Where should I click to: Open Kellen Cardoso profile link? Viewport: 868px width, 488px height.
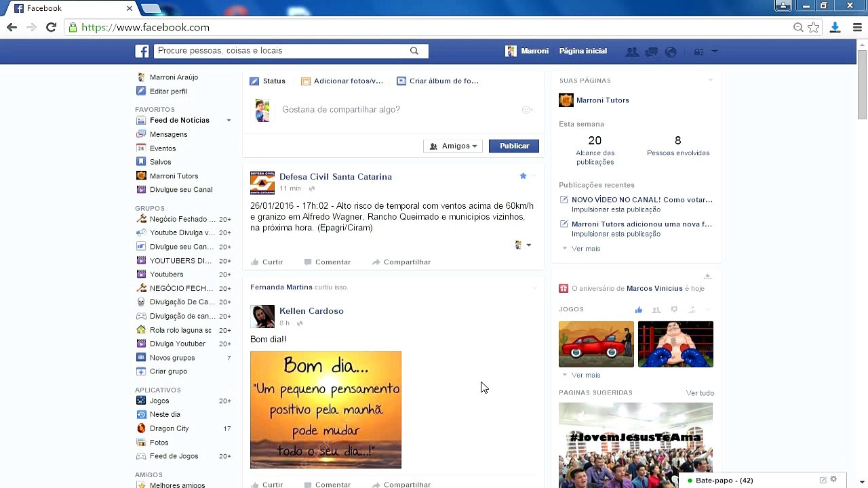coord(311,311)
